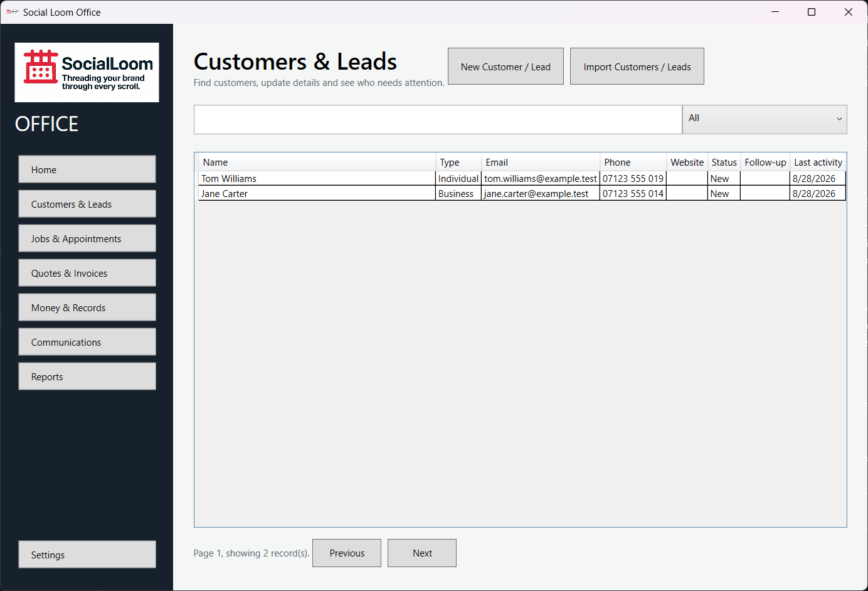Open the Reports section
Viewport: 868px width, 591px height.
[87, 376]
